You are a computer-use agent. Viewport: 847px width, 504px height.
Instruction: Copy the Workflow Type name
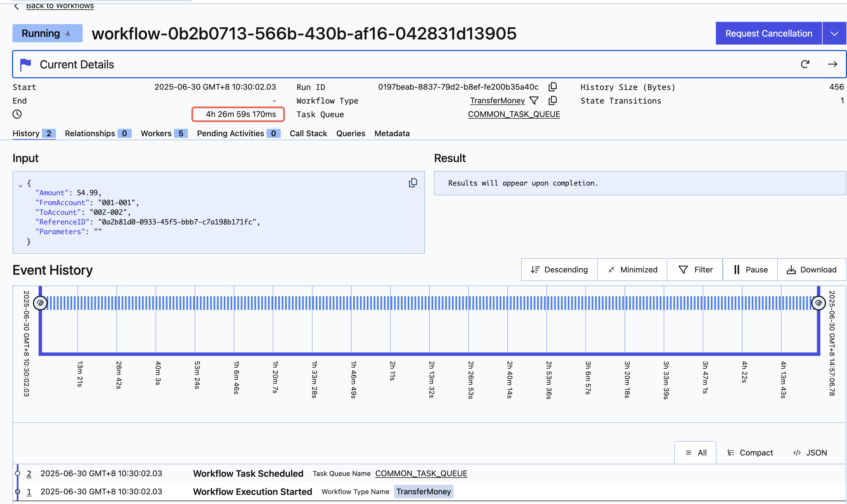coord(553,100)
